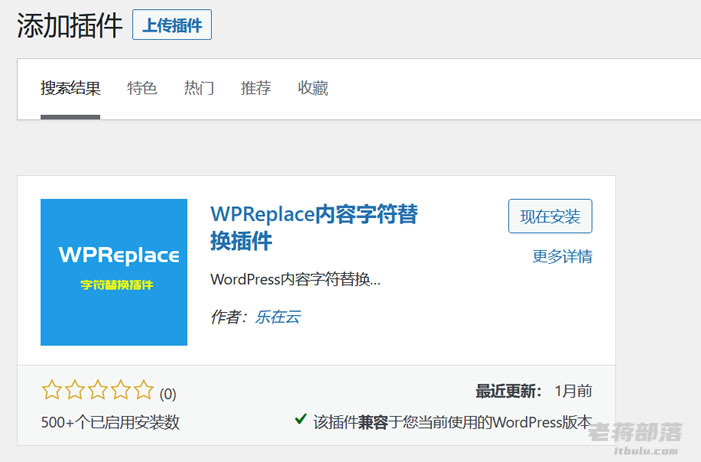701x462 pixels.
Task: Click the 1月前 update time text
Action: [x=573, y=391]
